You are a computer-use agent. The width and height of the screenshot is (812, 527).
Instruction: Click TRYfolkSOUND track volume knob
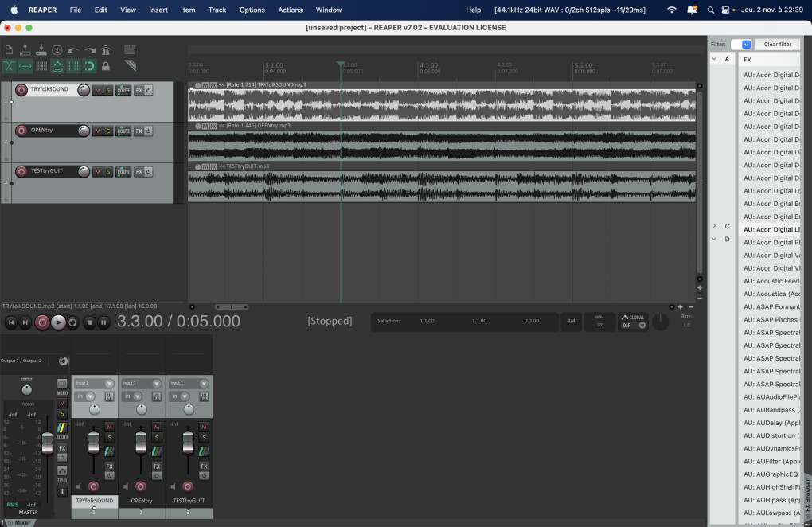click(84, 90)
